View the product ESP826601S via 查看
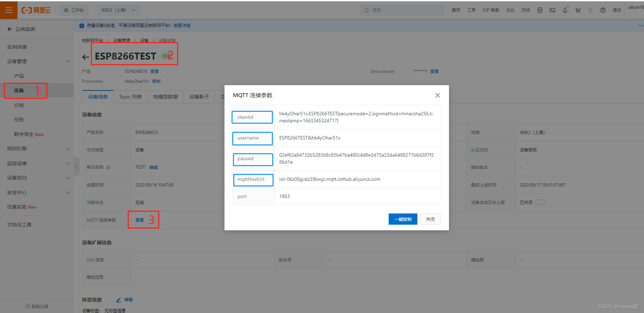Image resolution: width=644 pixels, height=313 pixels. [x=154, y=72]
